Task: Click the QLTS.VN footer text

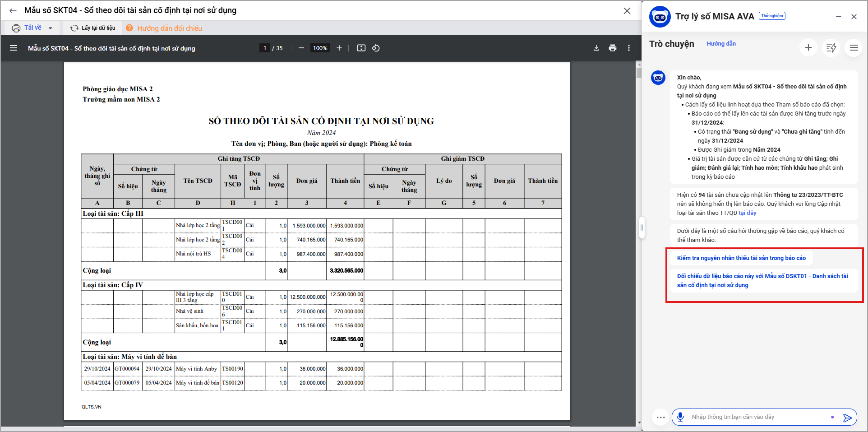Action: point(92,407)
